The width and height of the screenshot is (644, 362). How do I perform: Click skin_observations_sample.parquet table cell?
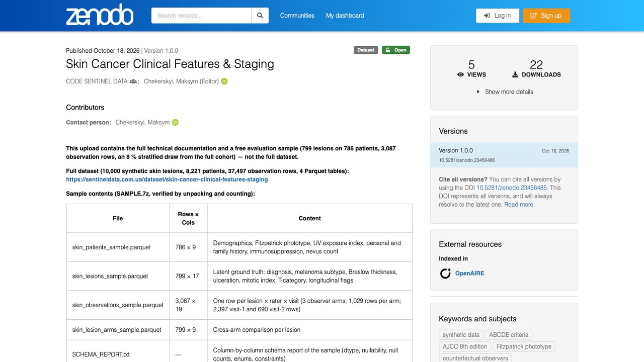118,305
